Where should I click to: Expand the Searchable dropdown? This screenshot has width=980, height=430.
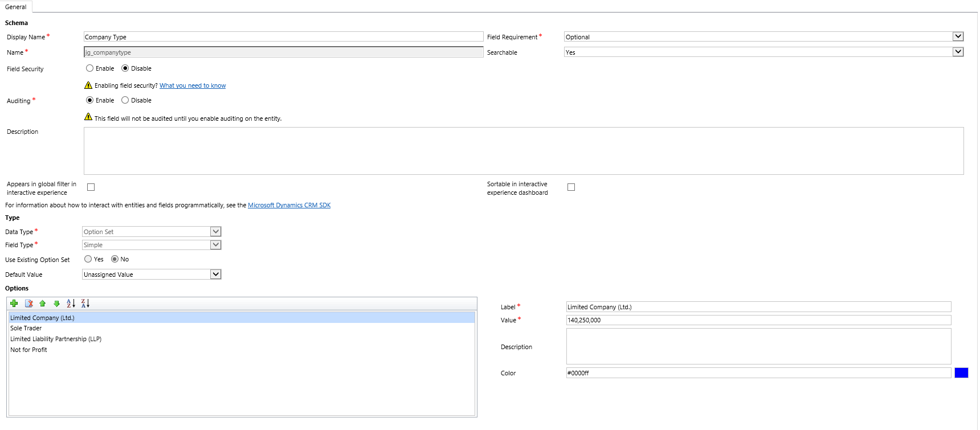coord(958,52)
